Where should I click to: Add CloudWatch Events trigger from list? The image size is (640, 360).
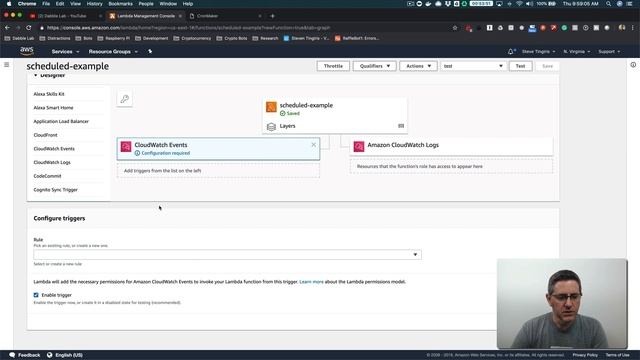coord(54,149)
